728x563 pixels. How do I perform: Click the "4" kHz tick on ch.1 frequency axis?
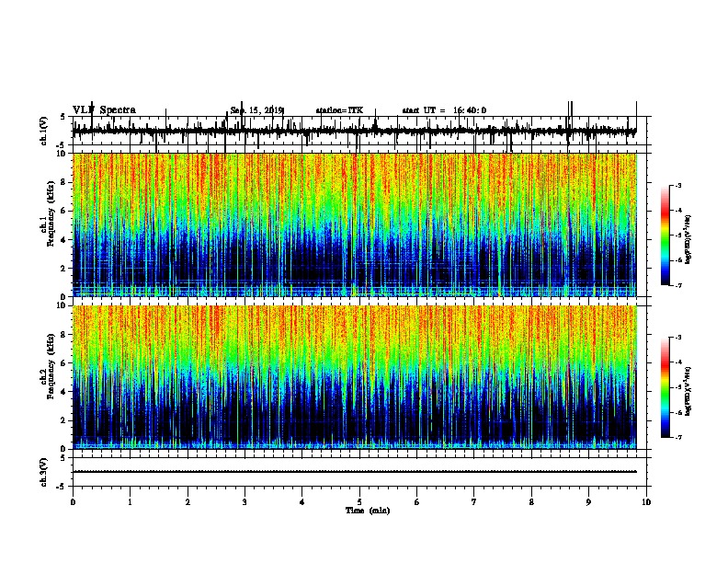pos(64,240)
